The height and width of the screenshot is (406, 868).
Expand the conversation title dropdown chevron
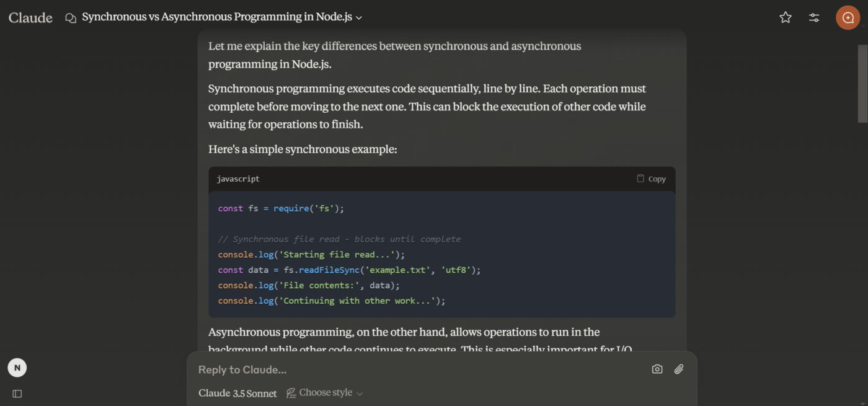[359, 18]
